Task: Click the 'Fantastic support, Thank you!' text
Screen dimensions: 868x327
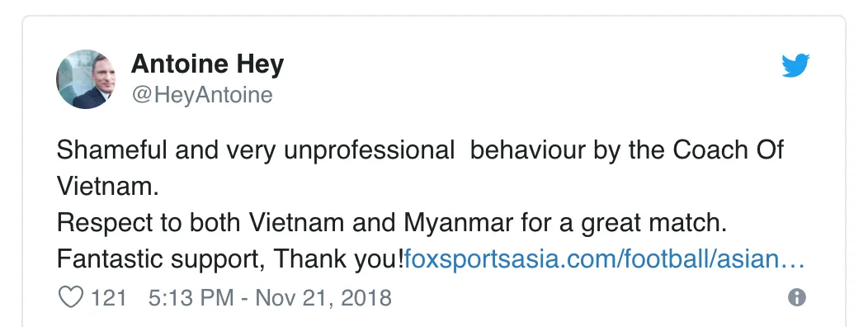Action: 230,258
